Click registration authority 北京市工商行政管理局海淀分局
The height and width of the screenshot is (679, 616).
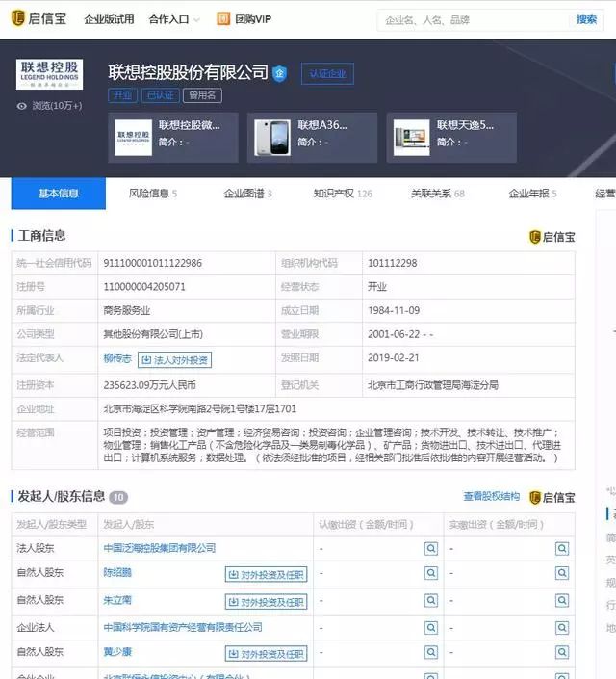[433, 385]
